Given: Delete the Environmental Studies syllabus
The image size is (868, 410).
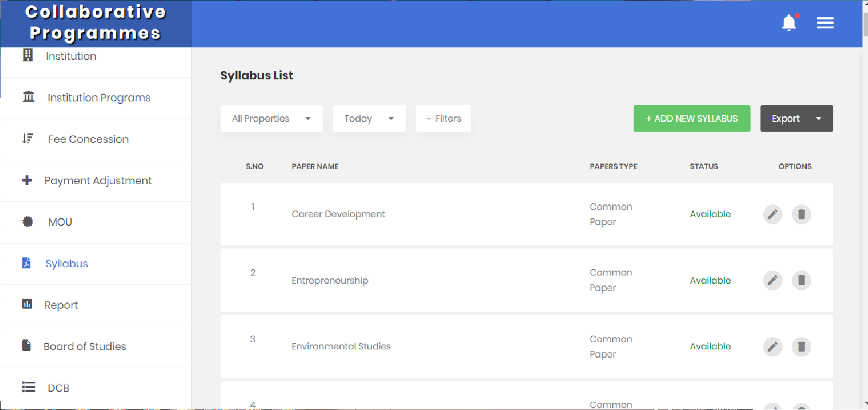Looking at the screenshot, I should (x=801, y=347).
